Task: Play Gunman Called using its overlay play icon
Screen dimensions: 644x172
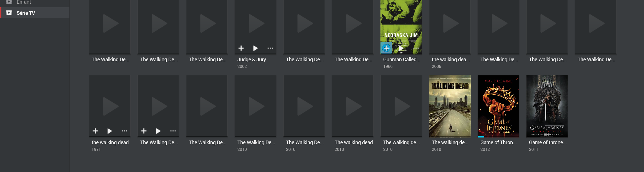Action: 401,48
